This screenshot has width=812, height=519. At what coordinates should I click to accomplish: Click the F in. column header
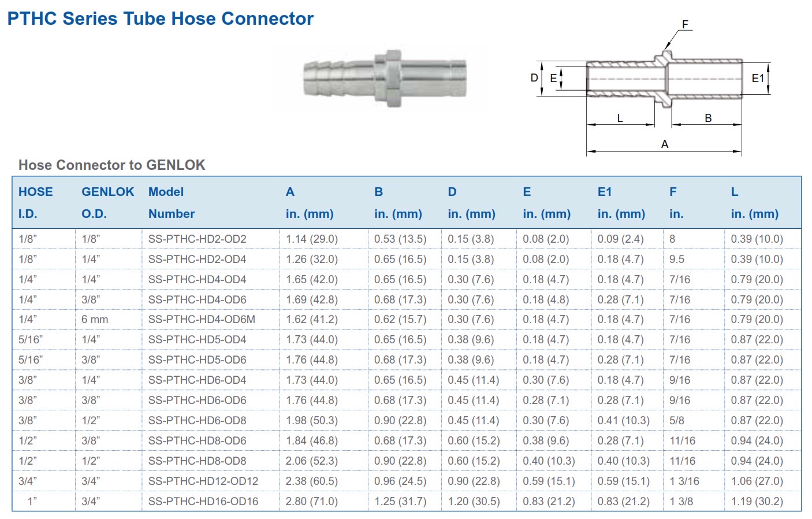tap(676, 202)
